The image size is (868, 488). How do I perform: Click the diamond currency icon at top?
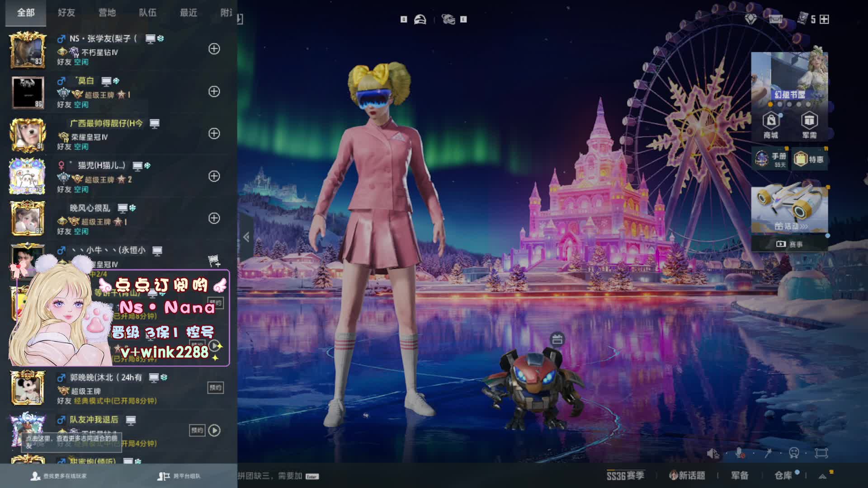[751, 19]
